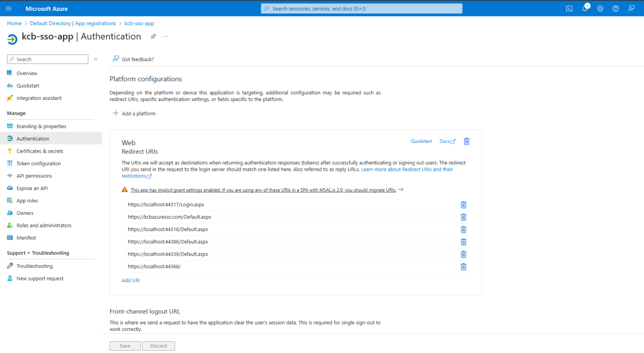Open Cloud Shell from top bar
Image resolution: width=644 pixels, height=353 pixels.
click(x=569, y=9)
